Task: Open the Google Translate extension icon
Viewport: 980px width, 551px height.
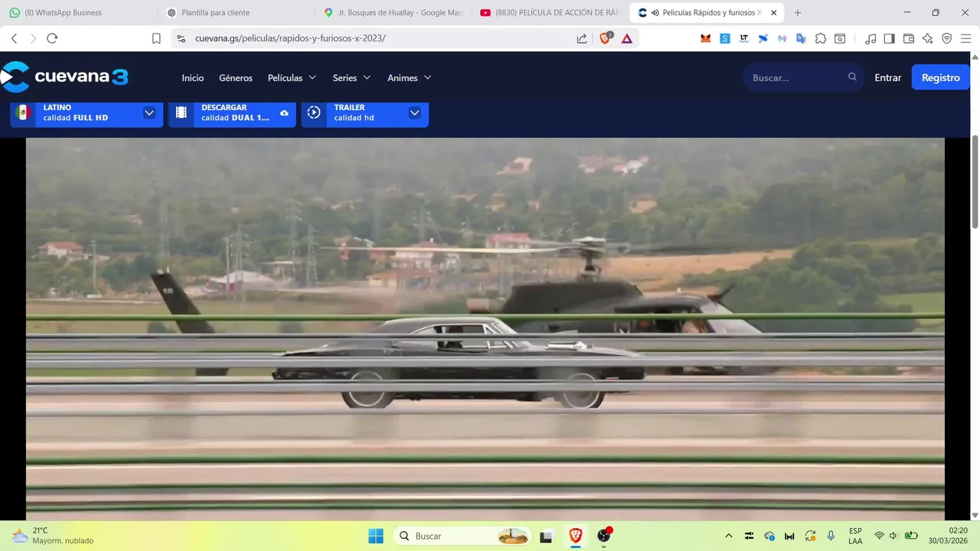Action: point(802,38)
